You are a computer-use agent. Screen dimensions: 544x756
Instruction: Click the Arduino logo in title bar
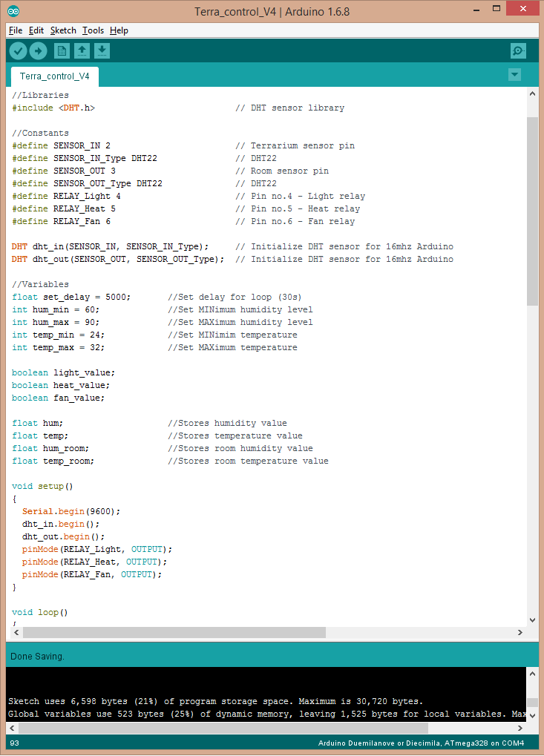(13, 11)
